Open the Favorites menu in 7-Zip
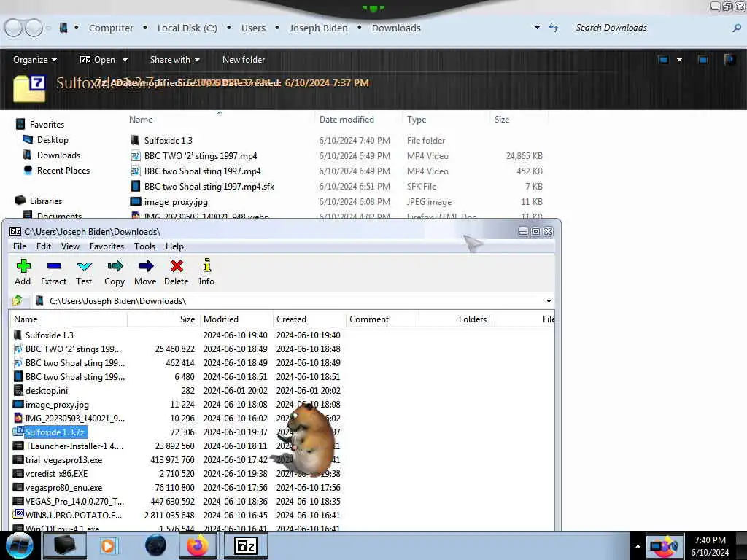Screen dimensions: 747x560 pos(107,246)
